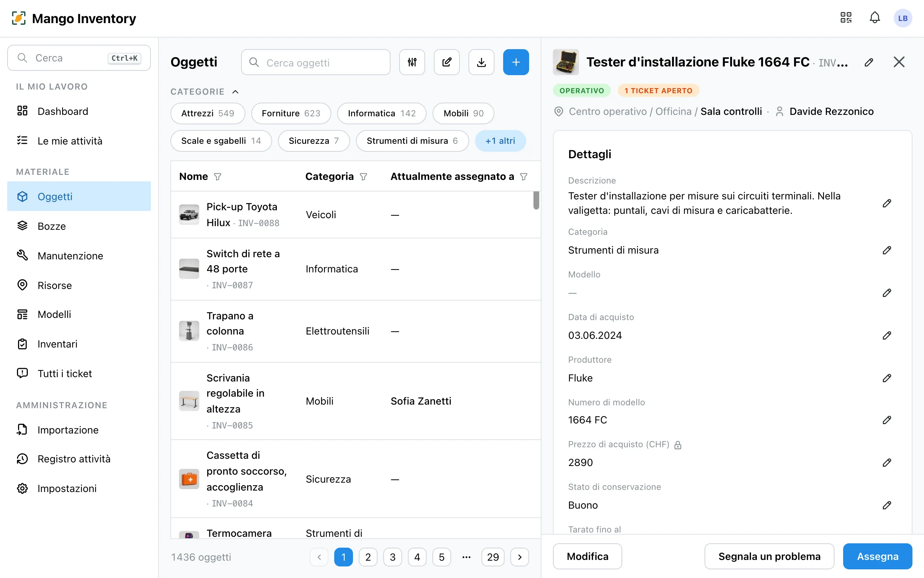This screenshot has width=924, height=578.
Task: Open the Manutenzione section
Action: [x=79, y=256]
